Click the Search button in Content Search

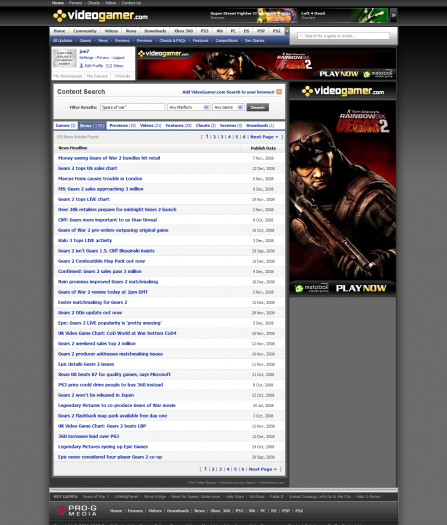click(258, 107)
